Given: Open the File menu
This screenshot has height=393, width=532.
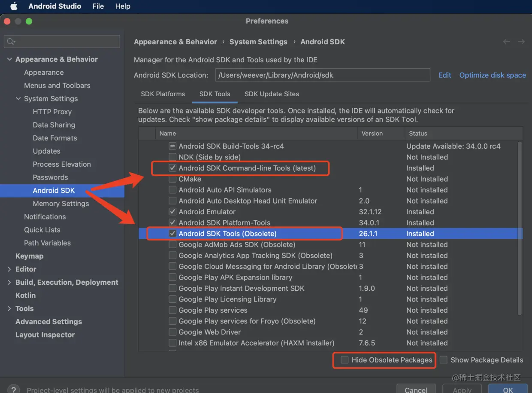Looking at the screenshot, I should (98, 6).
